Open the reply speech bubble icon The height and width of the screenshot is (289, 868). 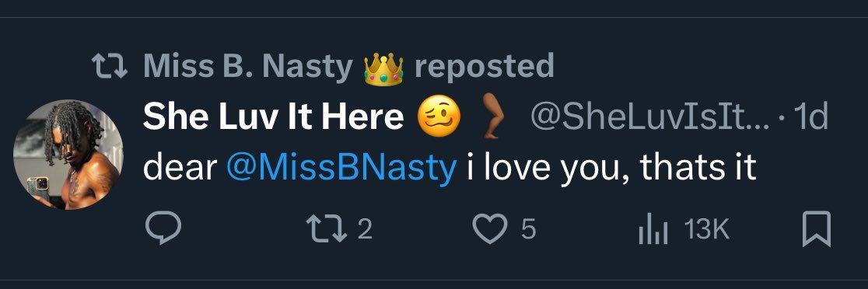point(163,228)
